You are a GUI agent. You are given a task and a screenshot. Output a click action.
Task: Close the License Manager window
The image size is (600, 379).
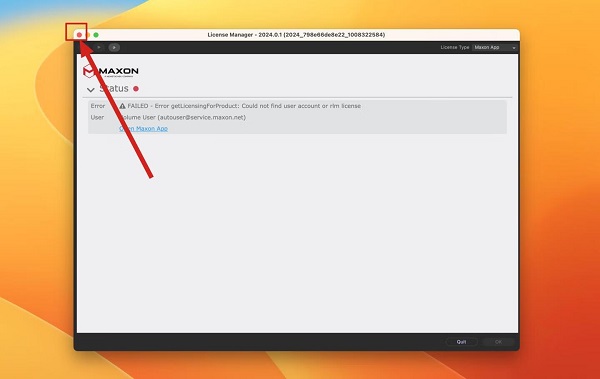[79, 35]
